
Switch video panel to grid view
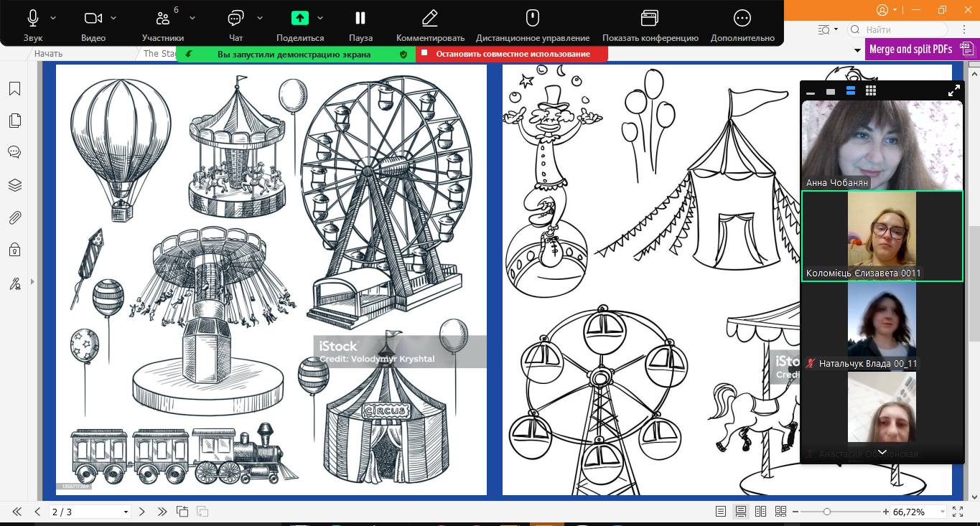(870, 91)
